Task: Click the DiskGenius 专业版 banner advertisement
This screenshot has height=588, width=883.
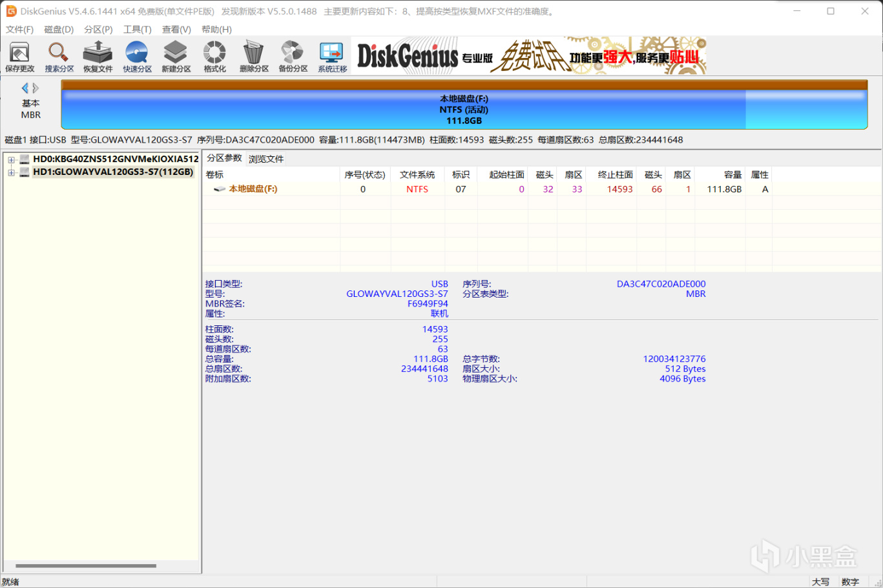Action: pyautogui.click(x=530, y=56)
